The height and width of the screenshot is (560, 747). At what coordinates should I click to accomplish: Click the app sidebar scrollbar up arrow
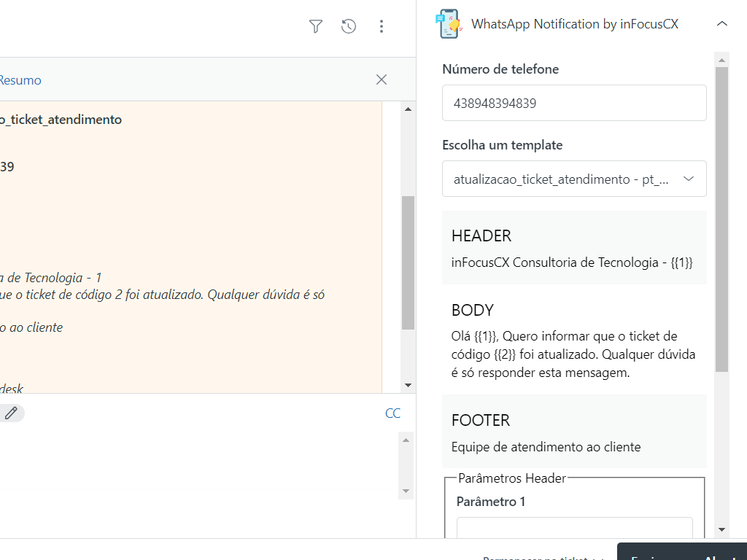(x=721, y=59)
